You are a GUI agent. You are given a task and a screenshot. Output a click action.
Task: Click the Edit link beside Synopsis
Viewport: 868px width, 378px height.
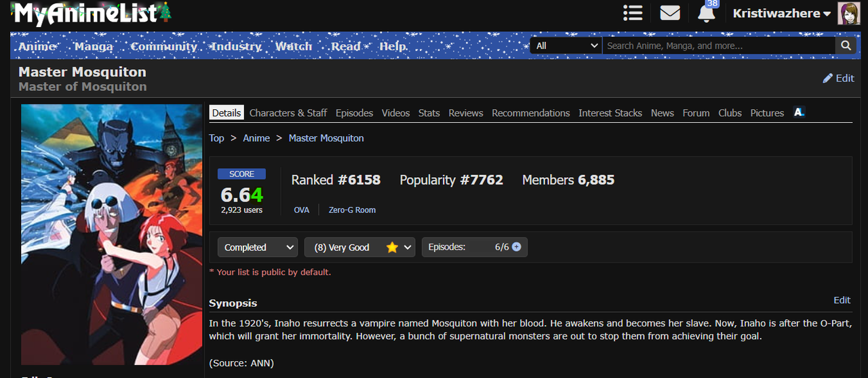842,300
